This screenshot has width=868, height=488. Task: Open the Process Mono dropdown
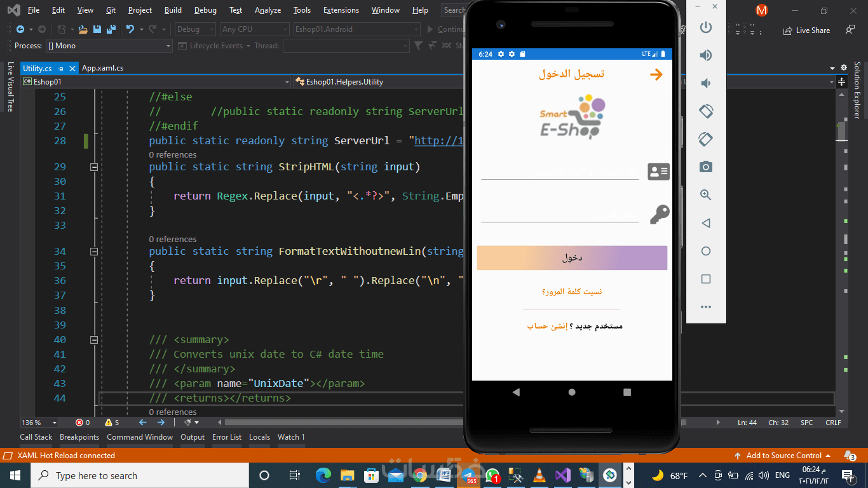coord(108,46)
